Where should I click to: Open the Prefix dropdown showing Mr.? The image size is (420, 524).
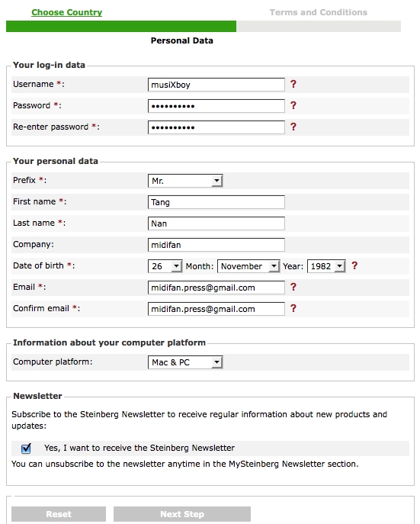(185, 181)
